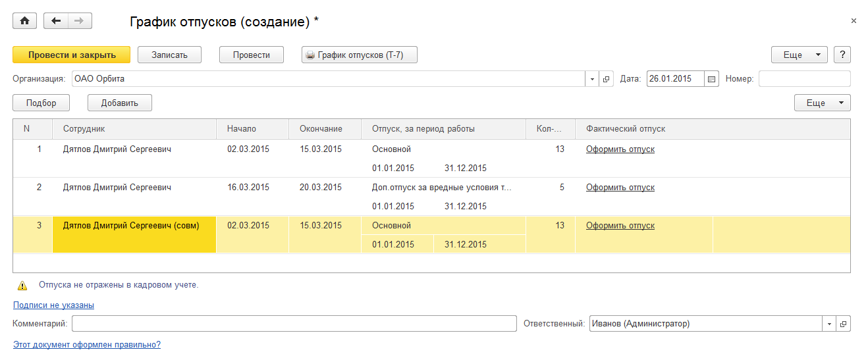Open the Подписи не указаны link
This screenshot has width=868, height=360.
[53, 305]
